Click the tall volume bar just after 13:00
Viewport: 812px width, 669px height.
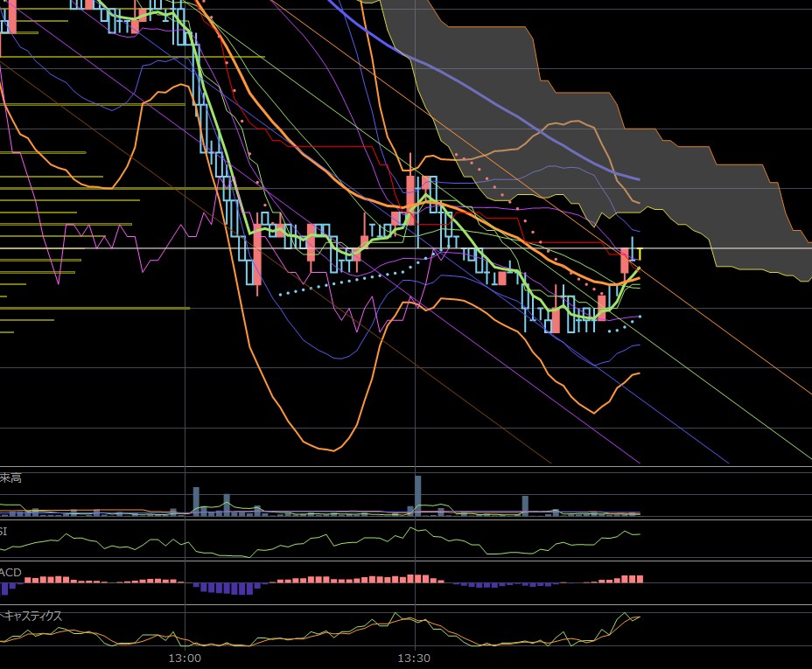(x=196, y=501)
